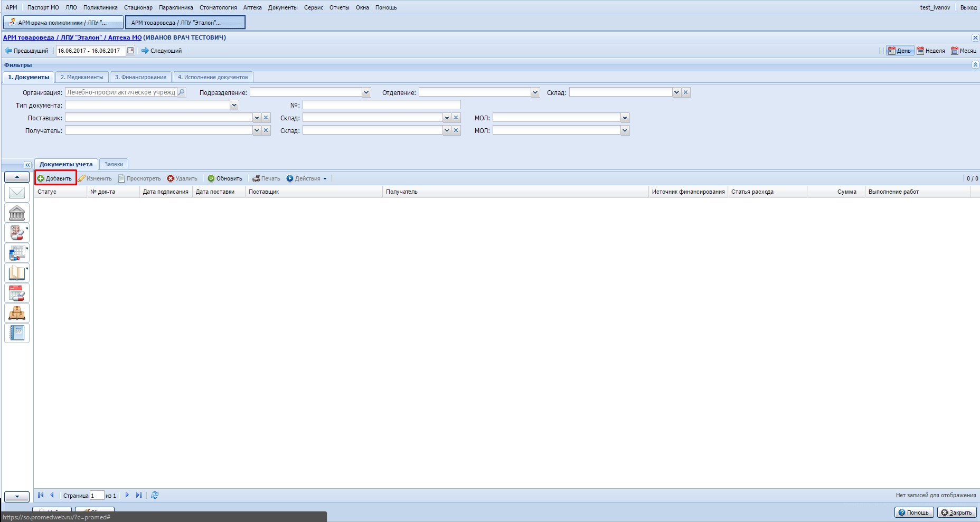
Task: Sort by Дата подписания column header
Action: [x=166, y=192]
